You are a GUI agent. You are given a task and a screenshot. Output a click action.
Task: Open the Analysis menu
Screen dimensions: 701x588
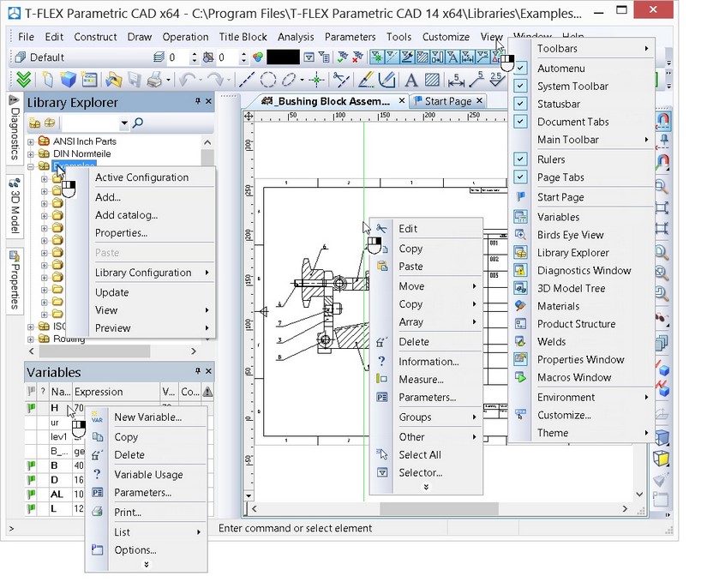click(296, 37)
